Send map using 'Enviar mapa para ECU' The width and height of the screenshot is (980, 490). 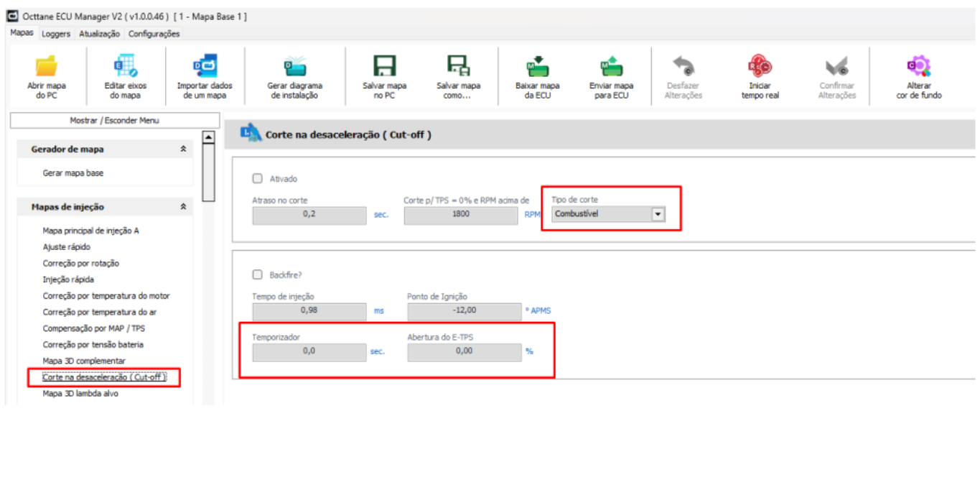pos(611,67)
